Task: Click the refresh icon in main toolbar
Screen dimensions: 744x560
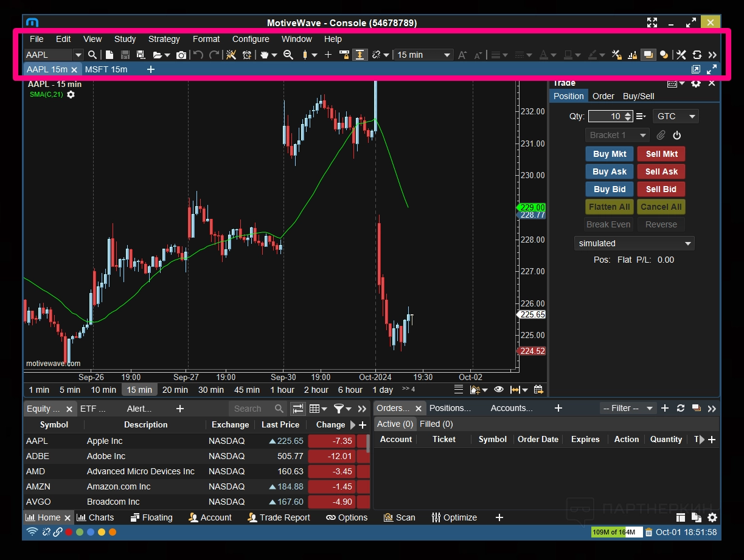Action: click(x=697, y=55)
